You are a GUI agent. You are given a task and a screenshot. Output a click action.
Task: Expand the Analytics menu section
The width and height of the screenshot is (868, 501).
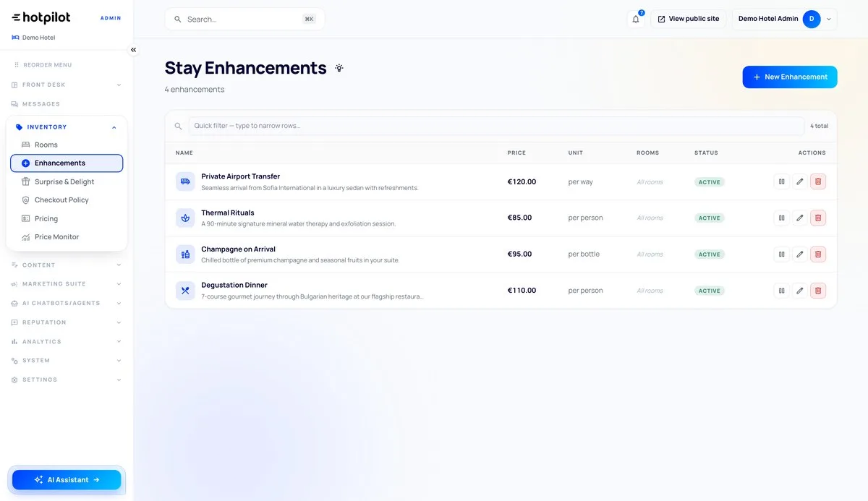tap(67, 342)
